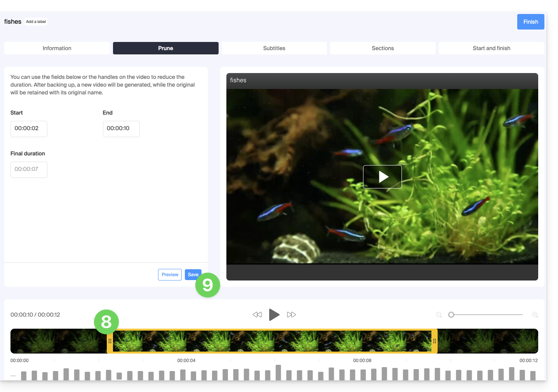Click the zoom out magnifier icon
Image resolution: width=558 pixels, height=392 pixels.
click(x=439, y=315)
